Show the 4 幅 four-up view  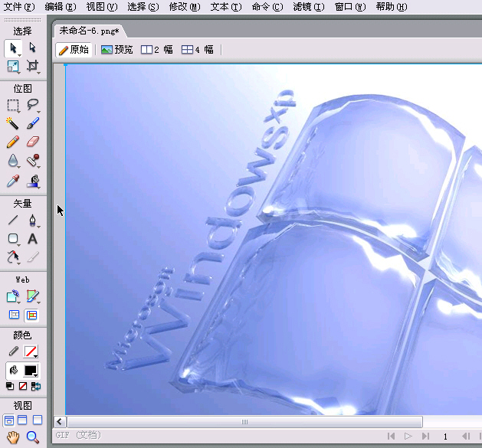198,50
